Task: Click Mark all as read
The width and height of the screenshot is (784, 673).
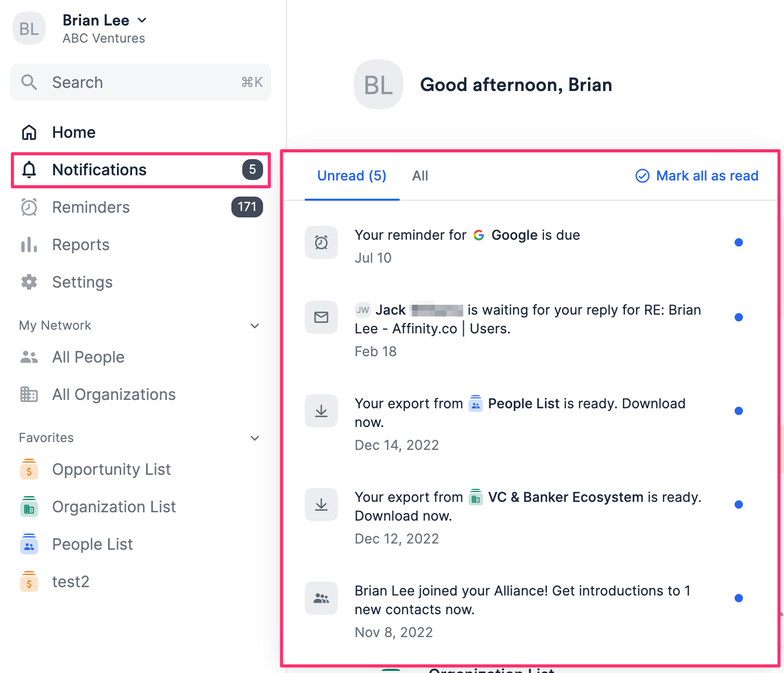Action: click(x=697, y=176)
